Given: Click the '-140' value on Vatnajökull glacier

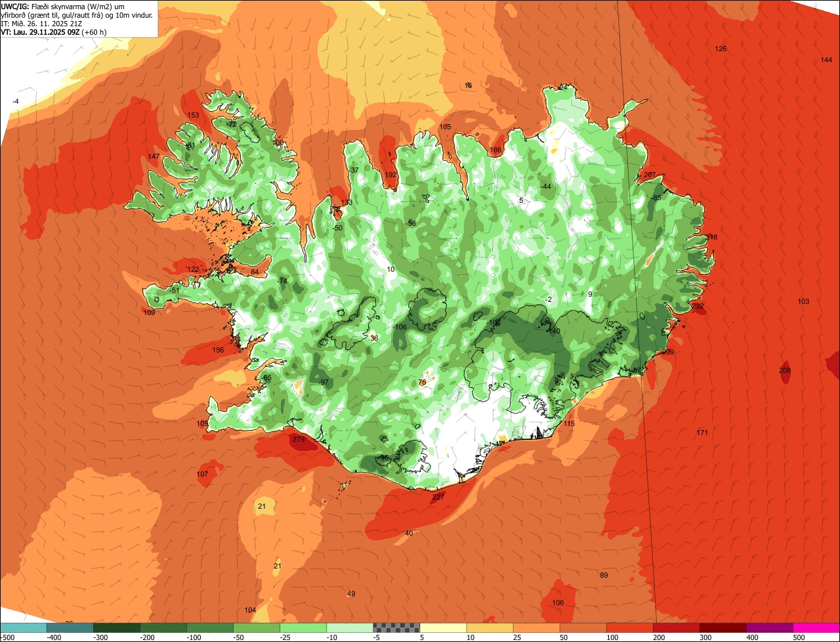Looking at the screenshot, I should click(553, 332).
